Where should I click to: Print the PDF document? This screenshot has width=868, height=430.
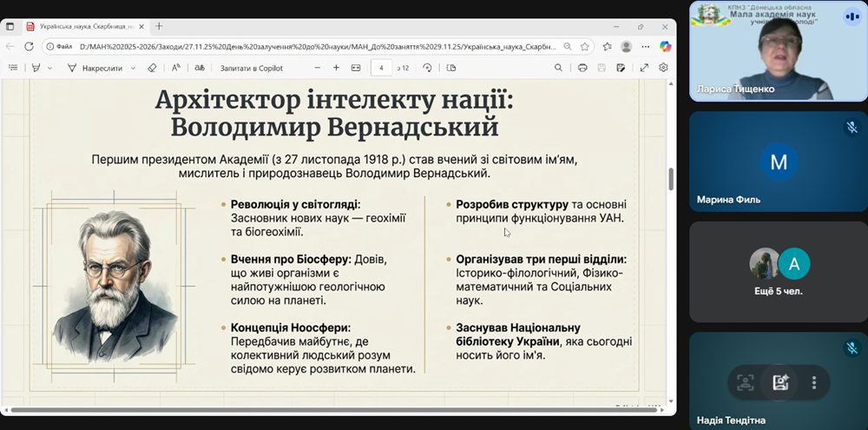point(582,68)
